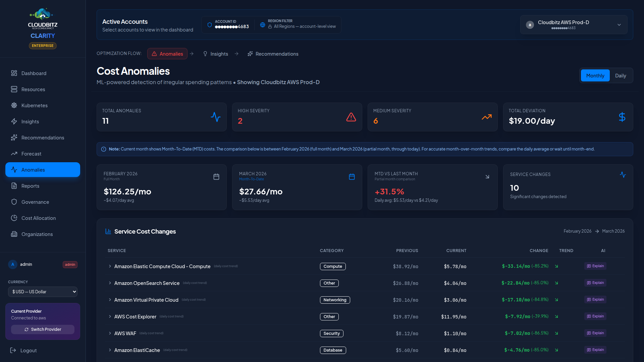
Task: Select the Monthly view toggle
Action: click(x=595, y=76)
